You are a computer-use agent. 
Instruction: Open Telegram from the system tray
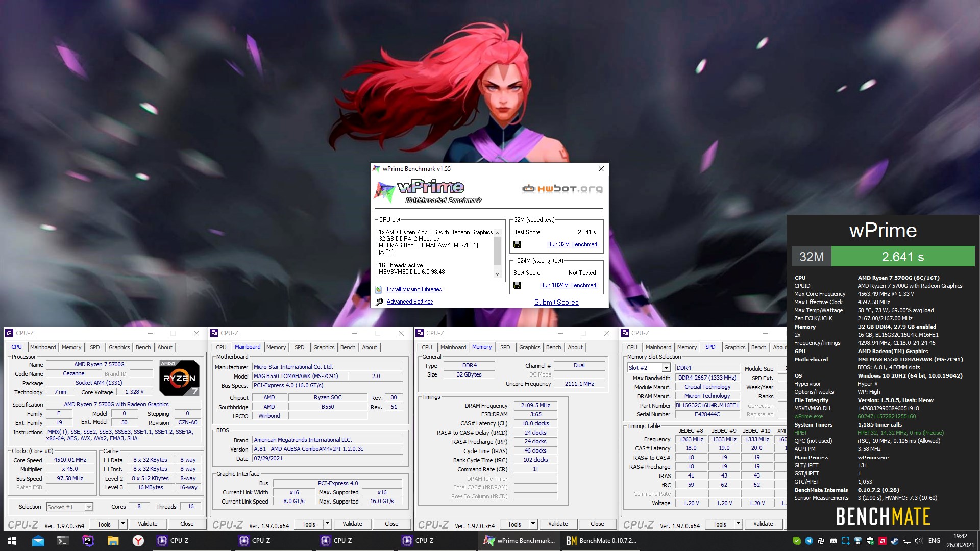tap(809, 541)
